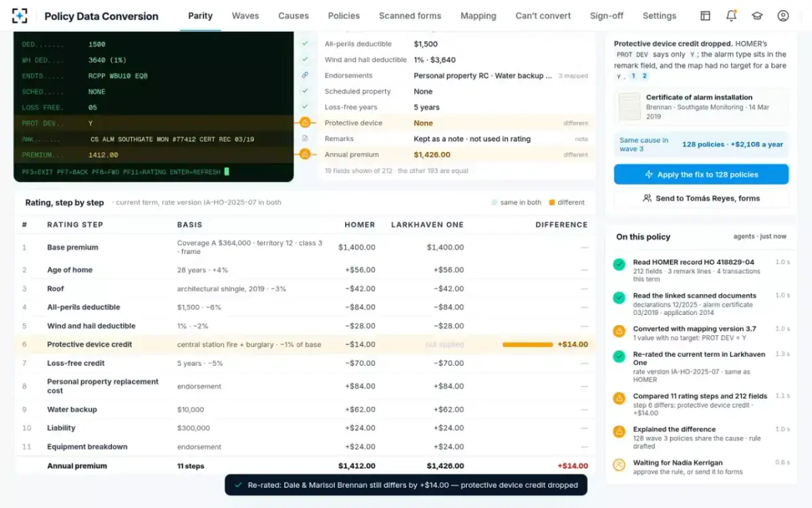Click warning icon next to Compared 11 rating steps
This screenshot has height=508, width=812.
point(618,398)
